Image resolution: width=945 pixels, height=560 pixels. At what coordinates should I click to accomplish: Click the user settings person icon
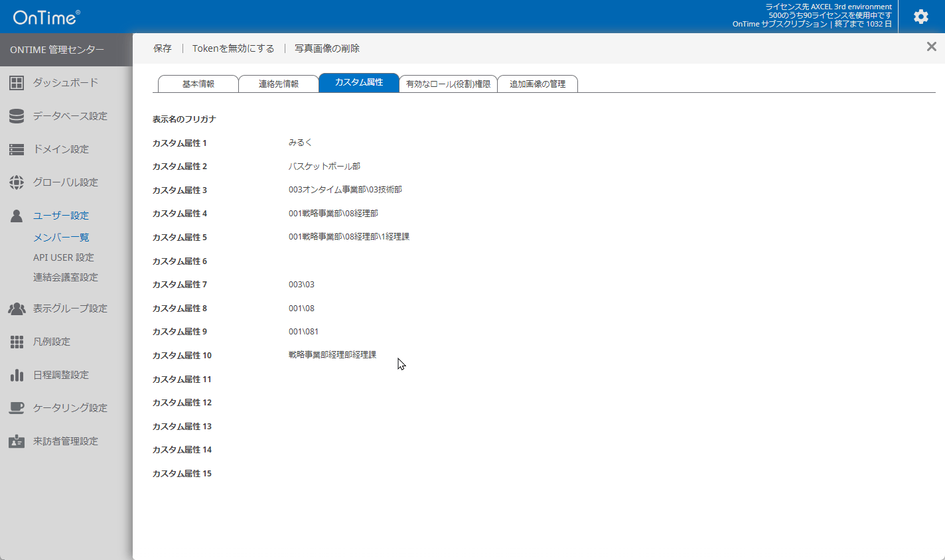(17, 216)
